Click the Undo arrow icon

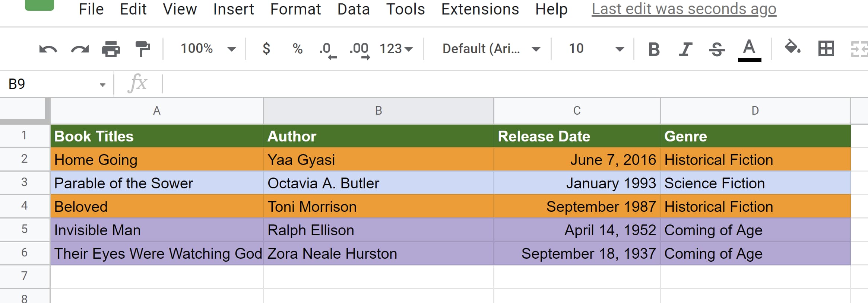click(48, 49)
